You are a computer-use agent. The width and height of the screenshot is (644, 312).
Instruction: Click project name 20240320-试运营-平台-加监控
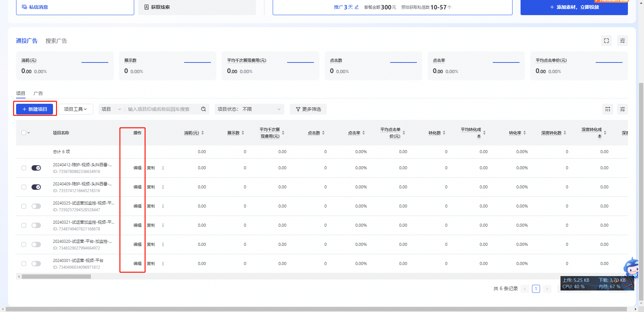coord(83,241)
